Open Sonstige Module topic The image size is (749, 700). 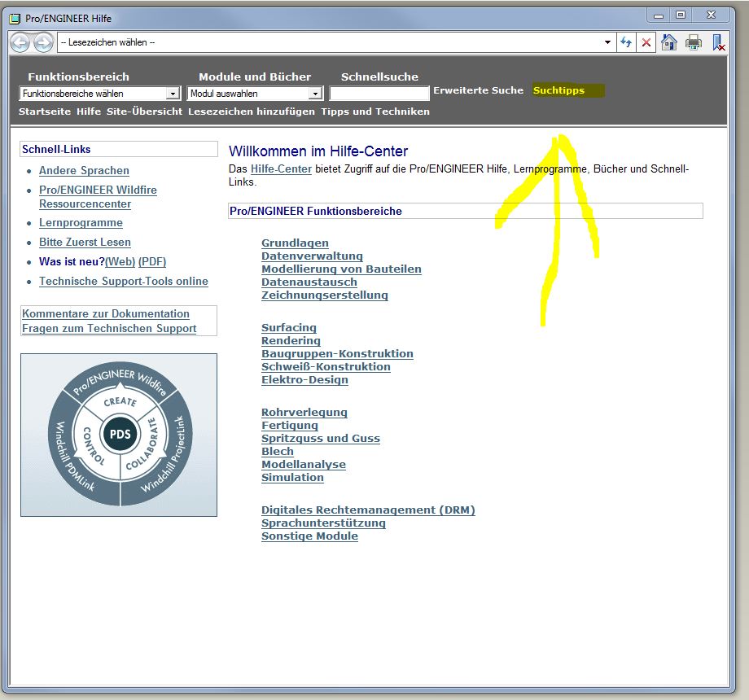click(x=309, y=536)
